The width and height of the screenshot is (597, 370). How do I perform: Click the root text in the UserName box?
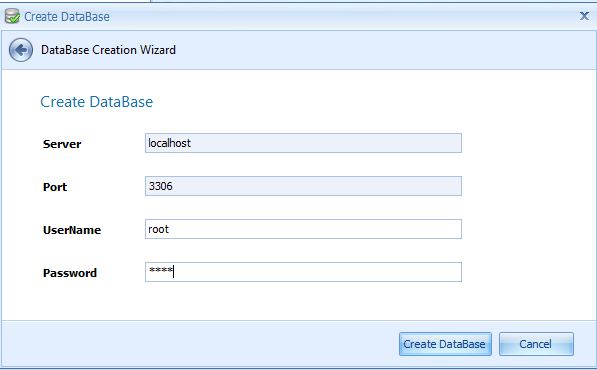tap(158, 229)
